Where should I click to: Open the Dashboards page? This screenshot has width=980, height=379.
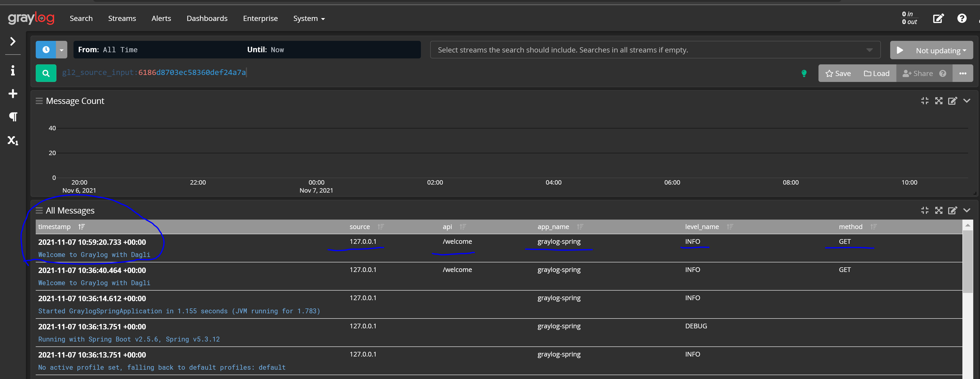(207, 18)
